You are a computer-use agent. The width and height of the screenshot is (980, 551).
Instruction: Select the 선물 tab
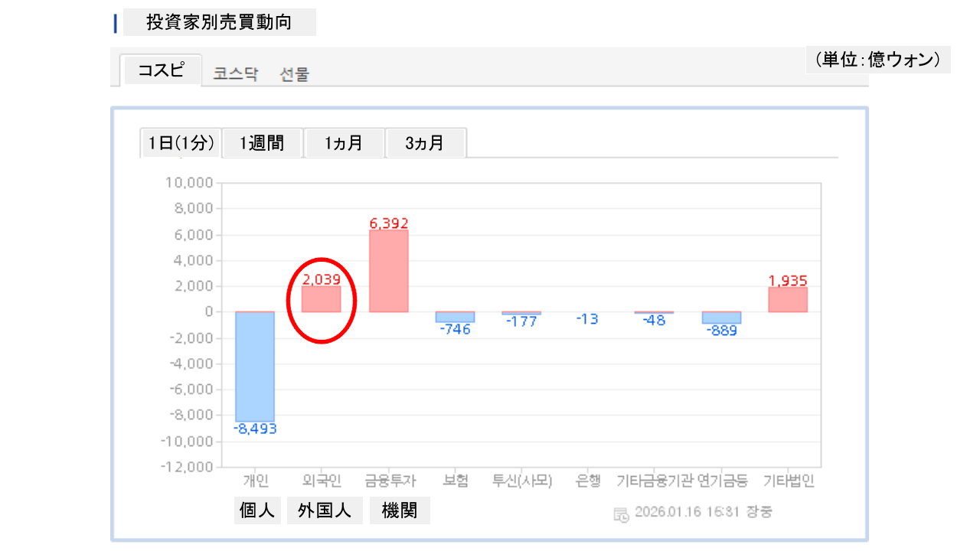(x=295, y=74)
